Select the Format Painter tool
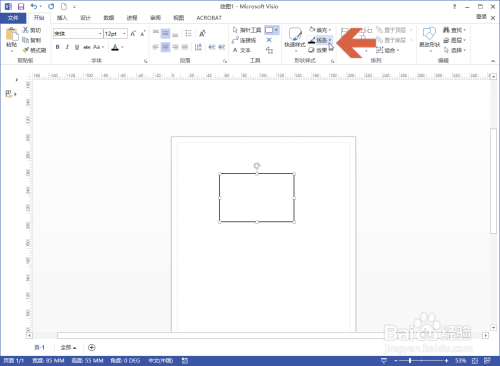The width and height of the screenshot is (500, 366). (x=34, y=50)
